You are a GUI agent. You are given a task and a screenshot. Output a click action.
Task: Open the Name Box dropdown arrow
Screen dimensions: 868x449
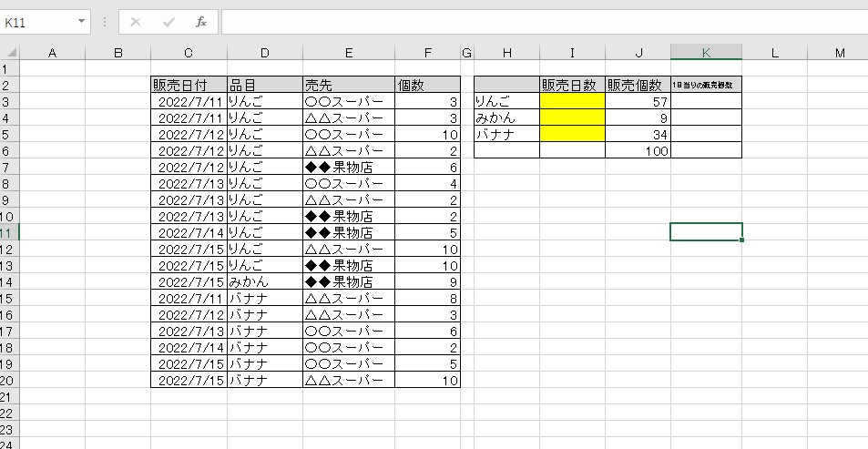(x=82, y=22)
